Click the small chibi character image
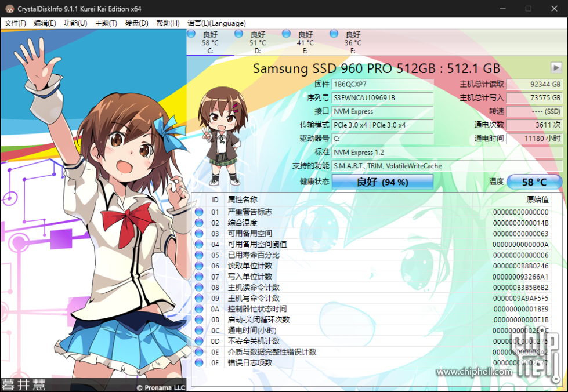The height and width of the screenshot is (392, 568). coord(223,136)
